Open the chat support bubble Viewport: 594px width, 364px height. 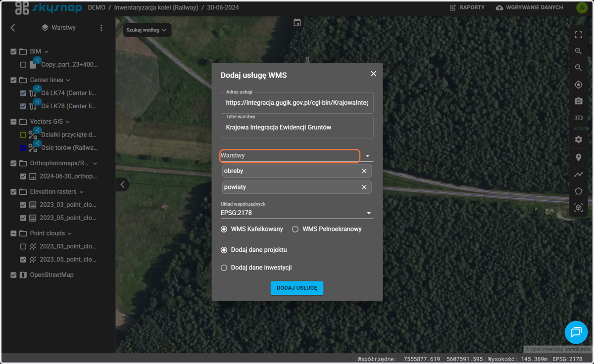tap(576, 332)
